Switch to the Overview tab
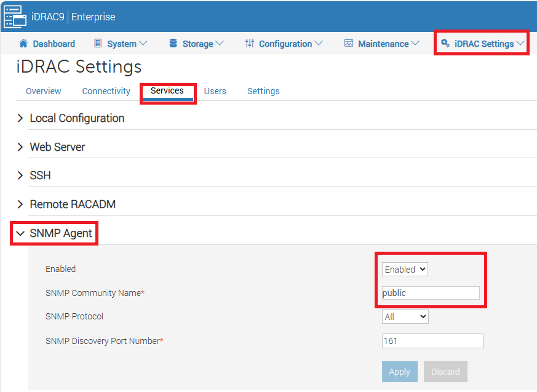 coord(44,91)
